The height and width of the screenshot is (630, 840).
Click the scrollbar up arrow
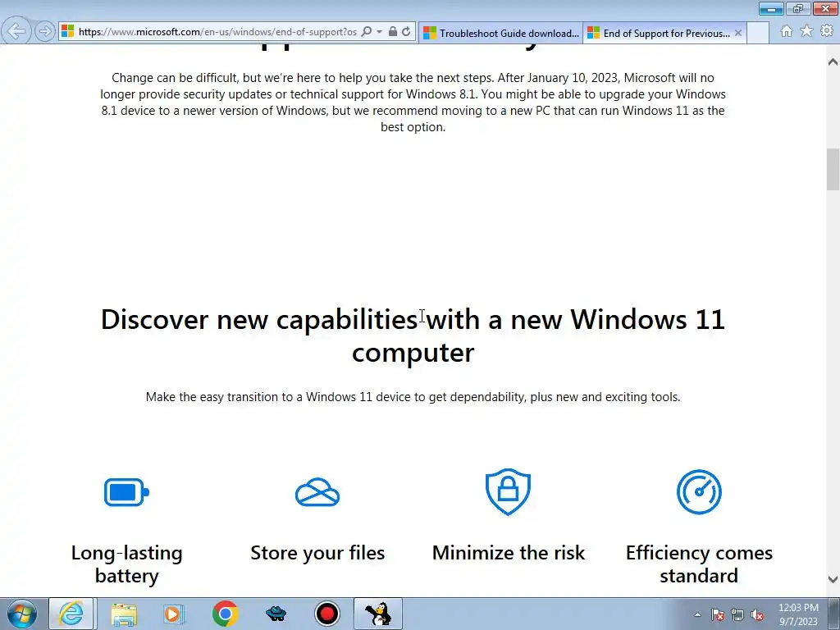click(833, 62)
